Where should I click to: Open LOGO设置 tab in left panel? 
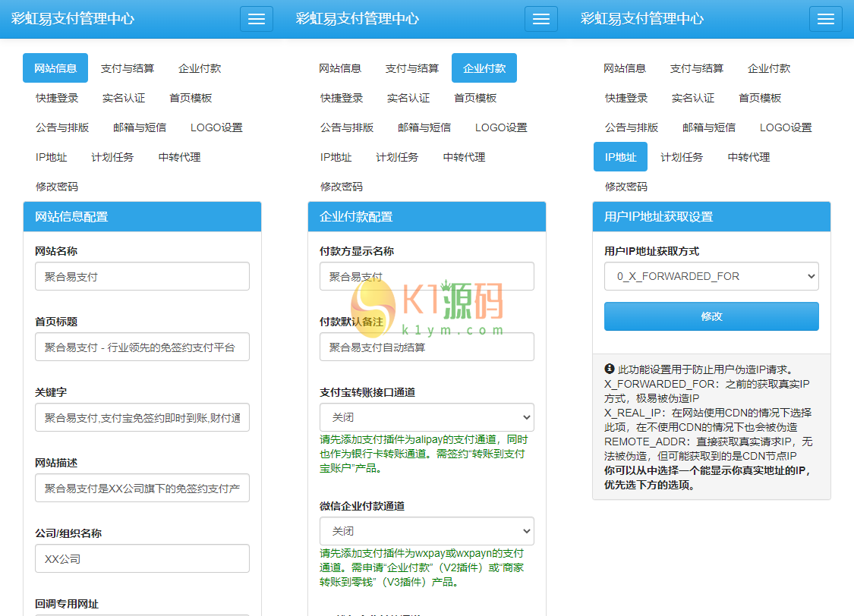[217, 127]
